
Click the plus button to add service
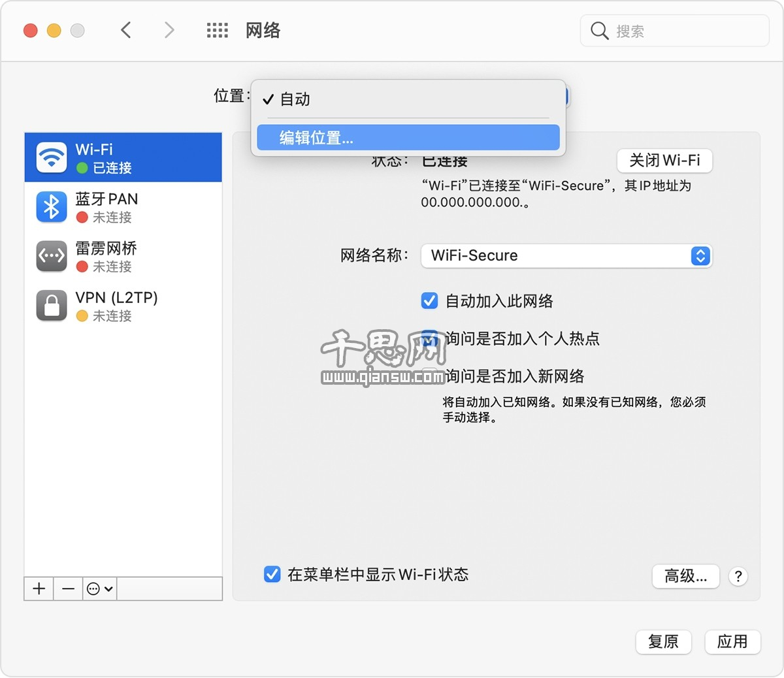(39, 589)
